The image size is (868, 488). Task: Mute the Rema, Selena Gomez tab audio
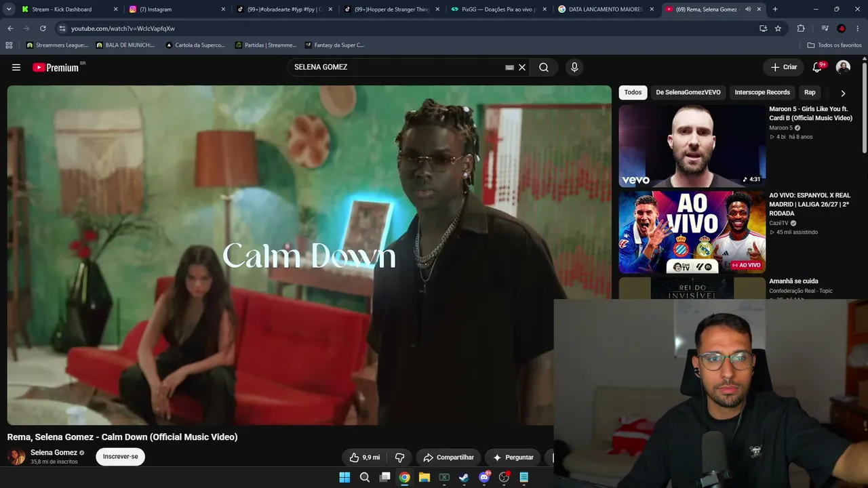(748, 9)
